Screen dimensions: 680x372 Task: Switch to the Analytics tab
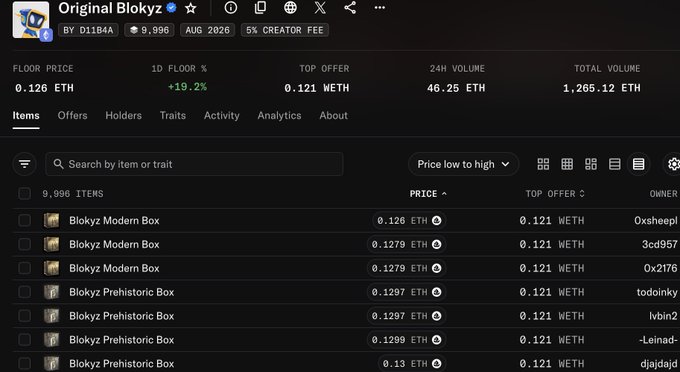coord(279,115)
